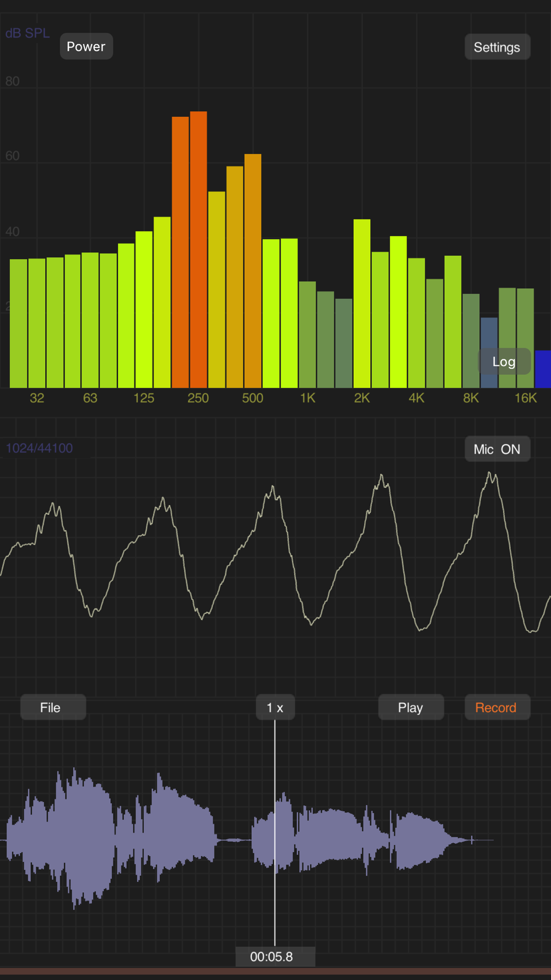The height and width of the screenshot is (980, 551).
Task: Click the white playhead line in the waveform
Action: (x=275, y=832)
